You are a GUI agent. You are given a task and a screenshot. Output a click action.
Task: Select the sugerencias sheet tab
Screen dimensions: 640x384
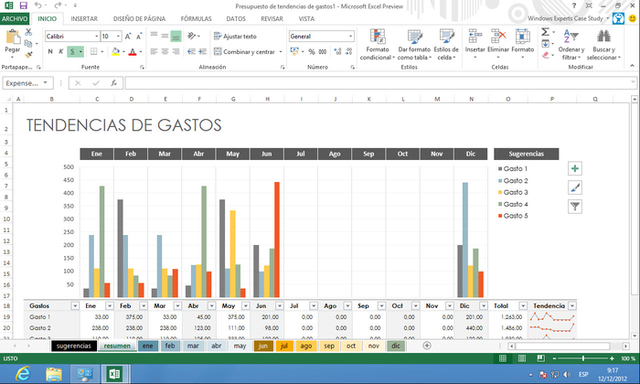(74, 346)
